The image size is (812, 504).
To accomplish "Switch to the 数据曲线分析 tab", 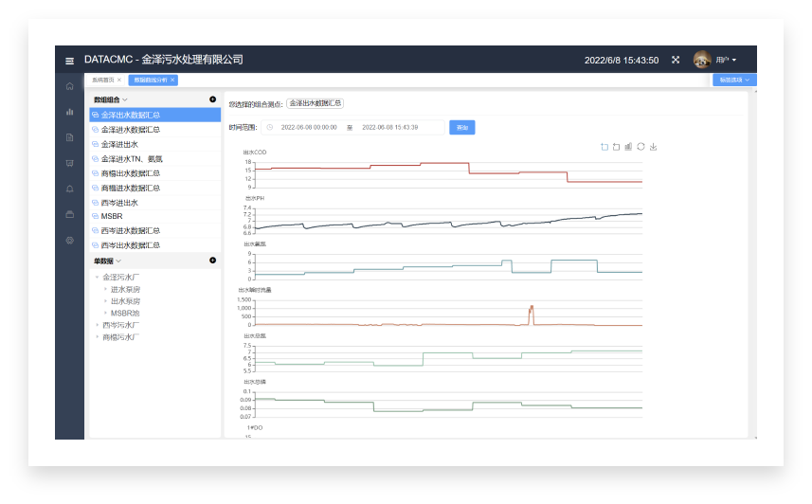I will (151, 80).
